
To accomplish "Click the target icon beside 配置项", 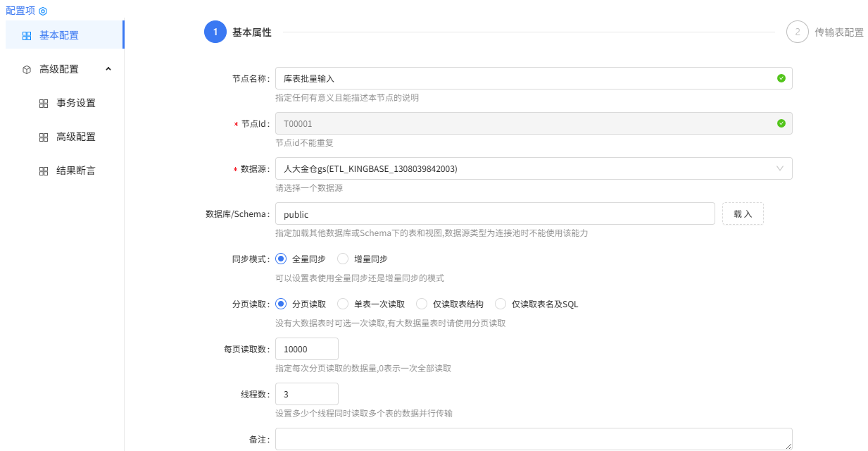I will pos(43,11).
